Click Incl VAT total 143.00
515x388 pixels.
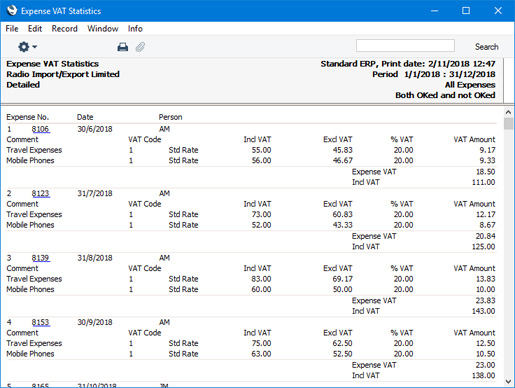pyautogui.click(x=483, y=311)
